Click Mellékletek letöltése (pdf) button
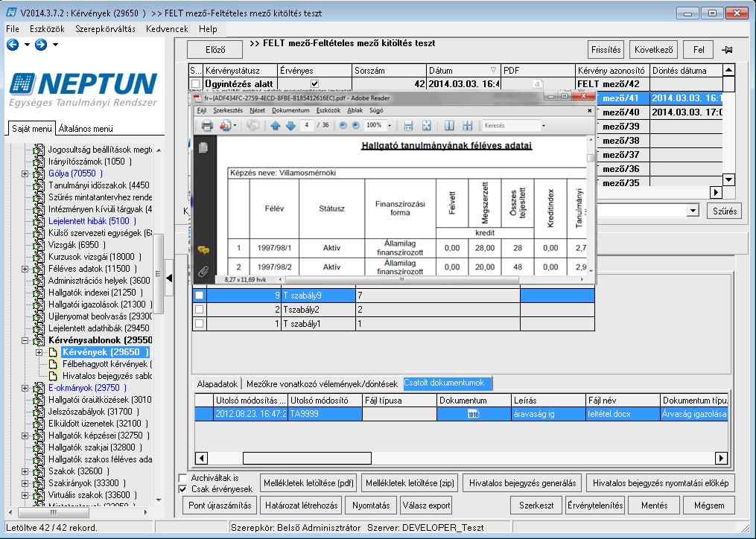Image resolution: width=756 pixels, height=539 pixels. point(308,483)
